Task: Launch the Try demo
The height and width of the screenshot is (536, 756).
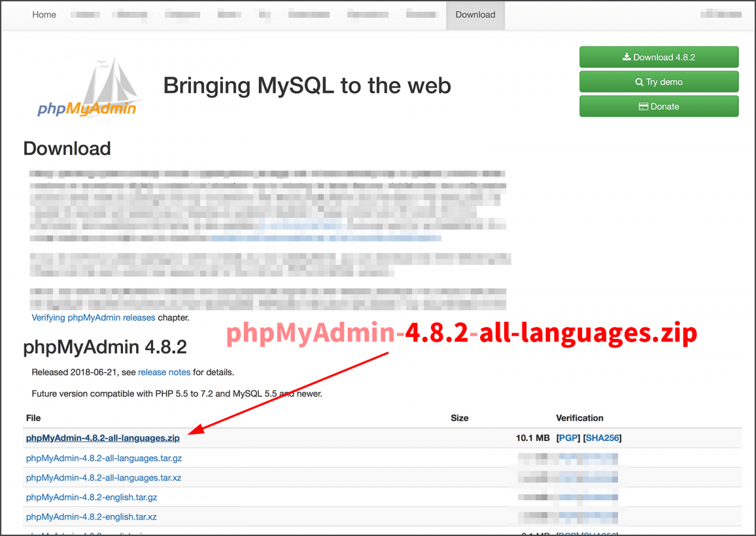Action: coord(659,81)
